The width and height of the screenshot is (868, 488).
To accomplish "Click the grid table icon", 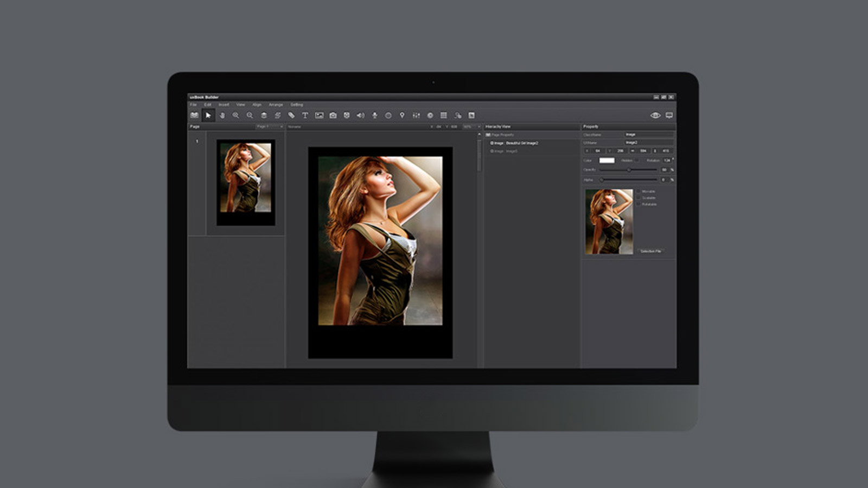I will (444, 115).
